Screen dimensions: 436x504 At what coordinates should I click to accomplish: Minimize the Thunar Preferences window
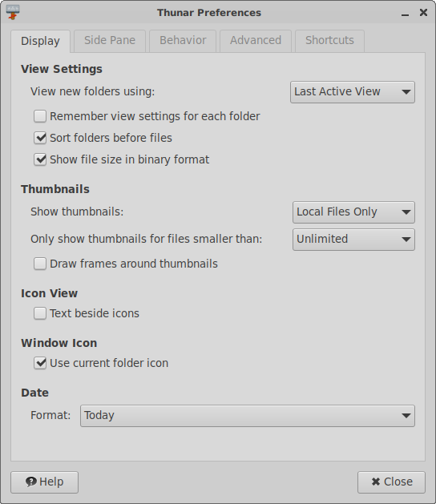click(405, 13)
